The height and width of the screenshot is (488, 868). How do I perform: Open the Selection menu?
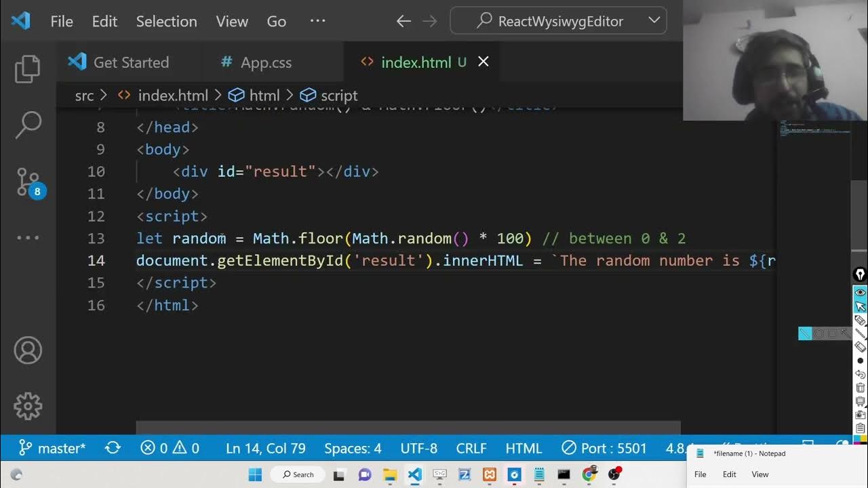[x=166, y=21]
